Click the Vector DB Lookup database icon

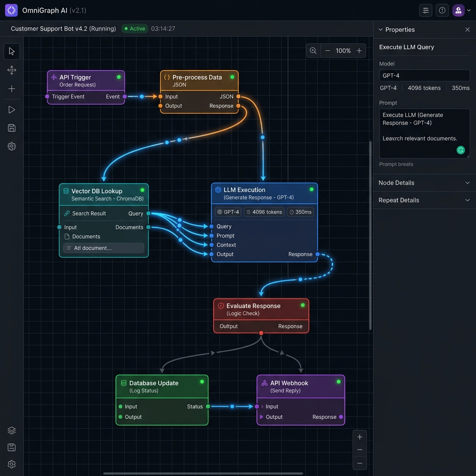[66, 191]
